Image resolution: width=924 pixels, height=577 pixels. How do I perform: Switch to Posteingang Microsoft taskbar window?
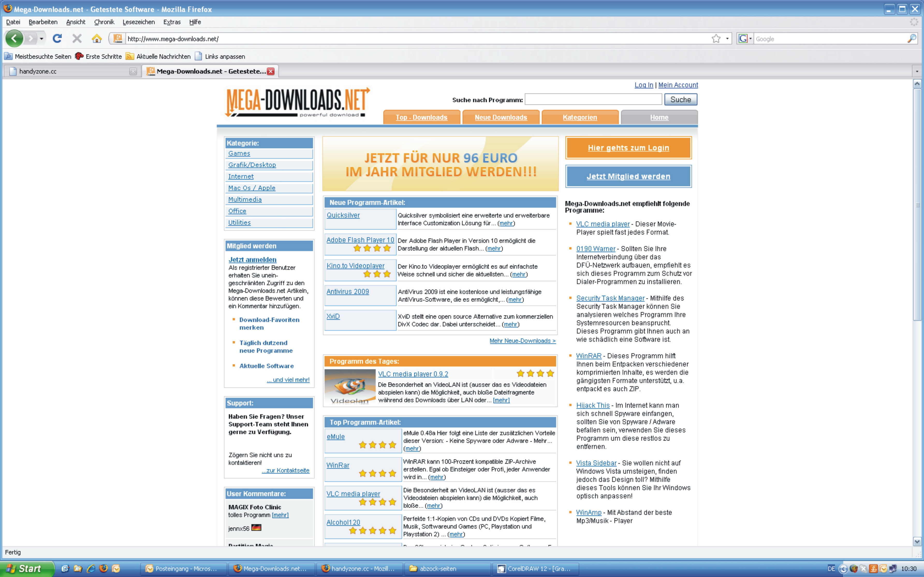click(x=184, y=569)
